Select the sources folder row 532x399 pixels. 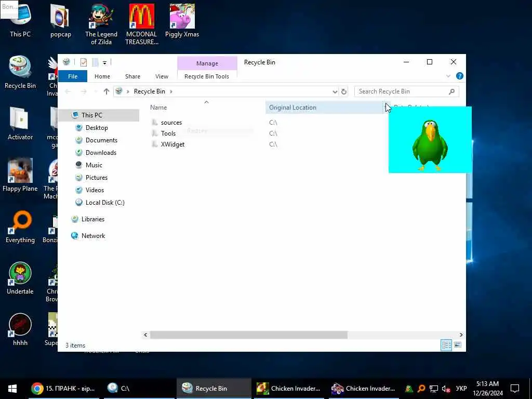pos(171,123)
